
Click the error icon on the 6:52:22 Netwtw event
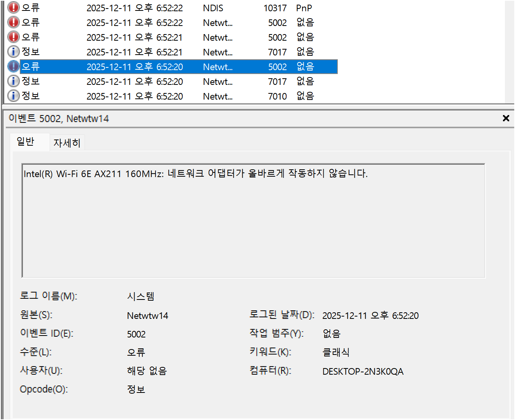[13, 22]
